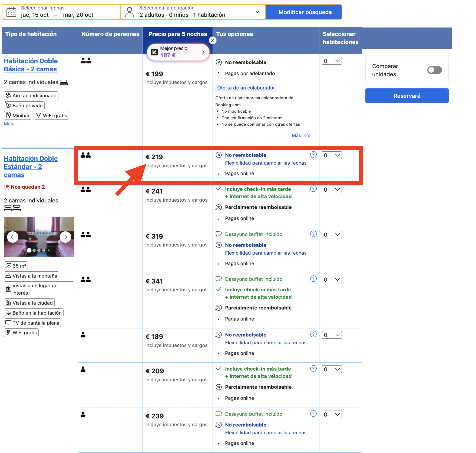The height and width of the screenshot is (453, 476).
Task: Open Habitación Doble Básica - 2 camas link
Action: tap(31, 65)
